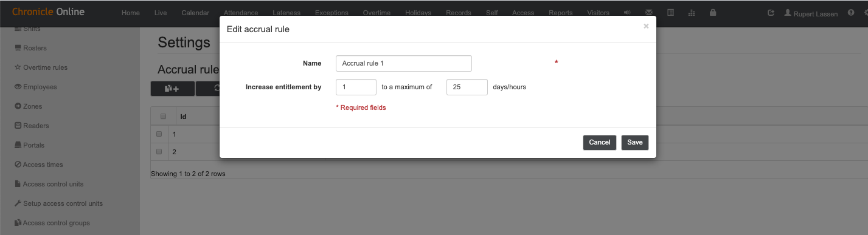The image size is (868, 235).
Task: Click the Save button in dialog
Action: click(x=635, y=142)
